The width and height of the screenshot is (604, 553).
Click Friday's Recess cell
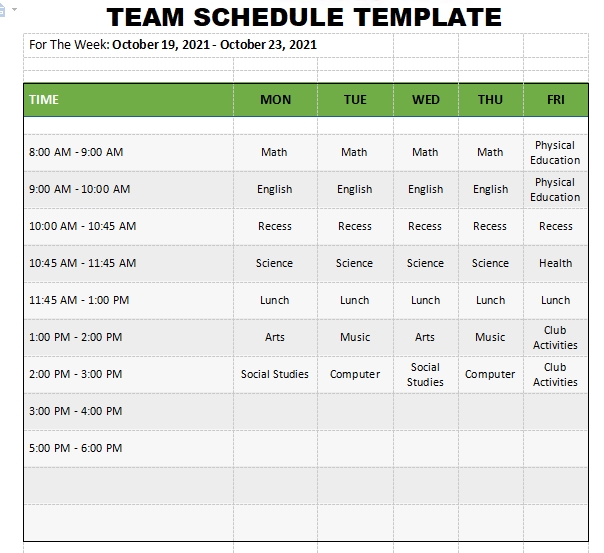point(556,226)
